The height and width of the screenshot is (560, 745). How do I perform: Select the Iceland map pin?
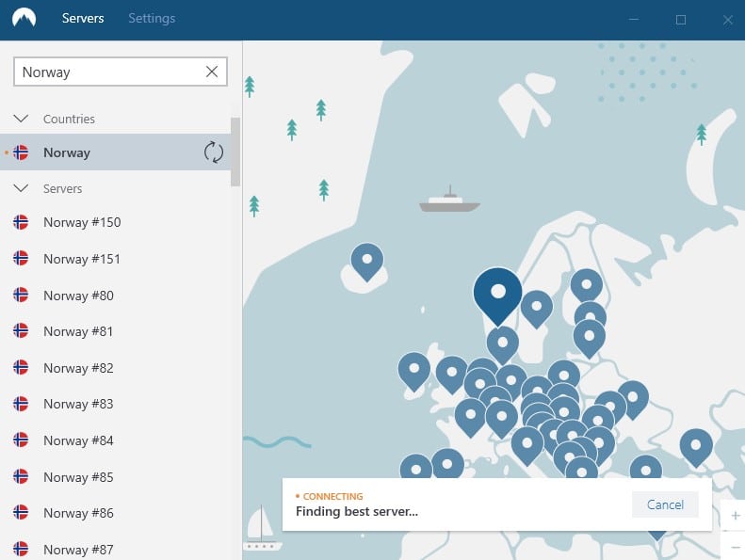pyautogui.click(x=366, y=262)
